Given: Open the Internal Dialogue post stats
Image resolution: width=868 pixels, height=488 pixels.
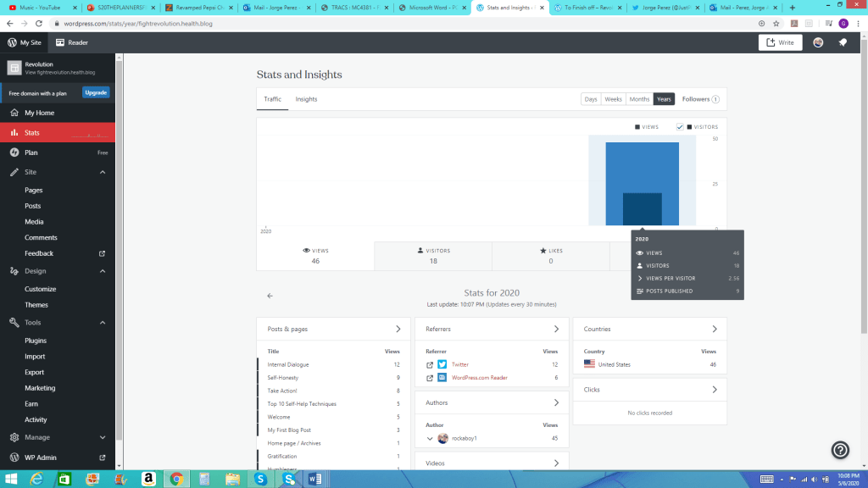Looking at the screenshot, I should coord(288,364).
